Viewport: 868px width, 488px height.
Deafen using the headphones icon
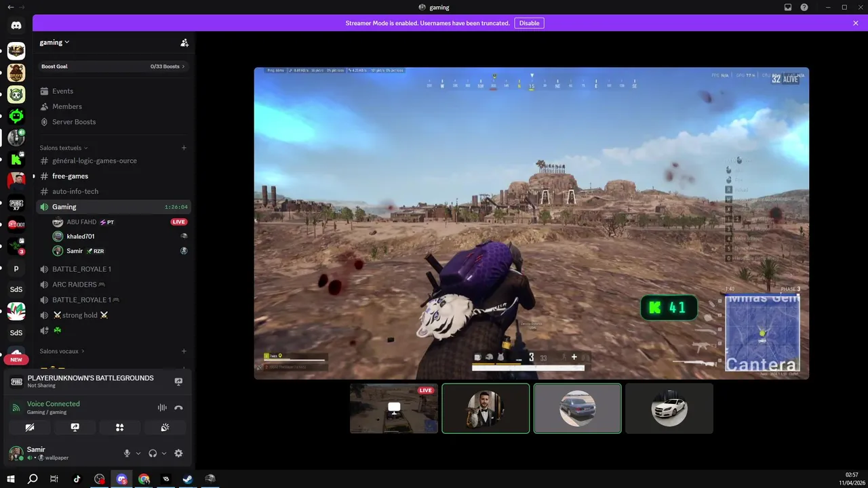click(153, 453)
